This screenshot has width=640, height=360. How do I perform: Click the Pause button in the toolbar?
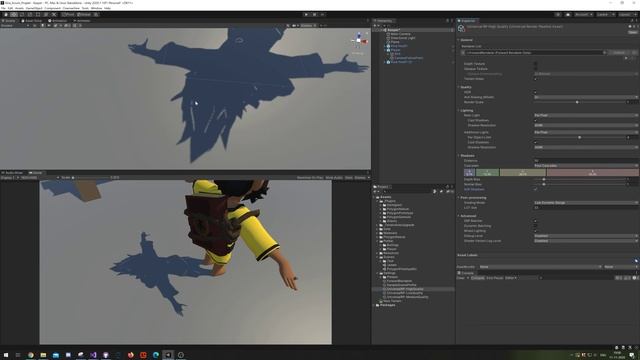(314, 14)
